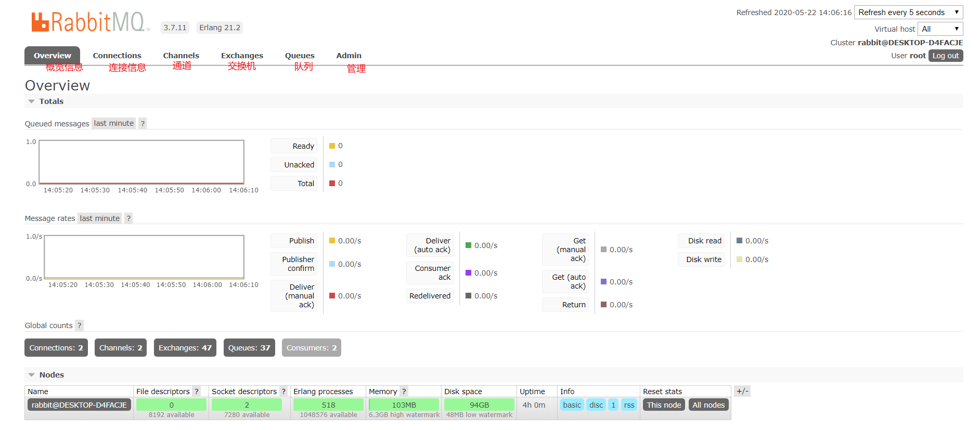This screenshot has width=980, height=430.
Task: Click the RabbitMQ logo
Action: [91, 22]
